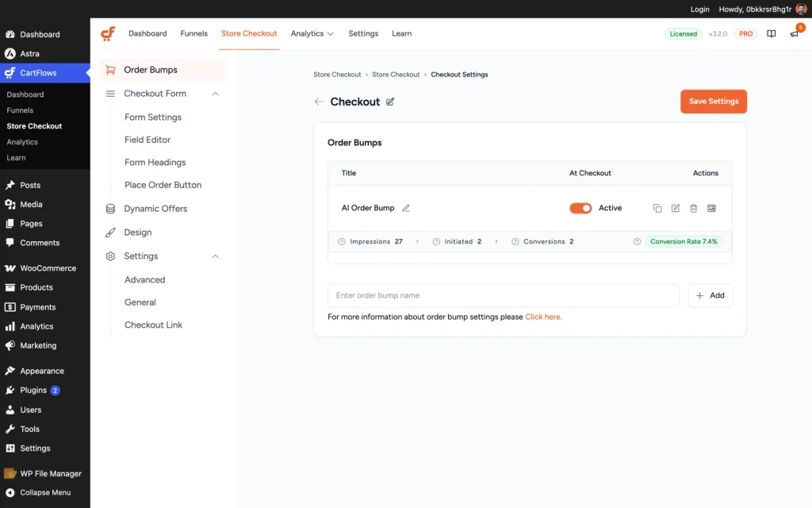Viewport: 812px width, 508px height.
Task: Switch to Funnels tab
Action: pos(193,33)
